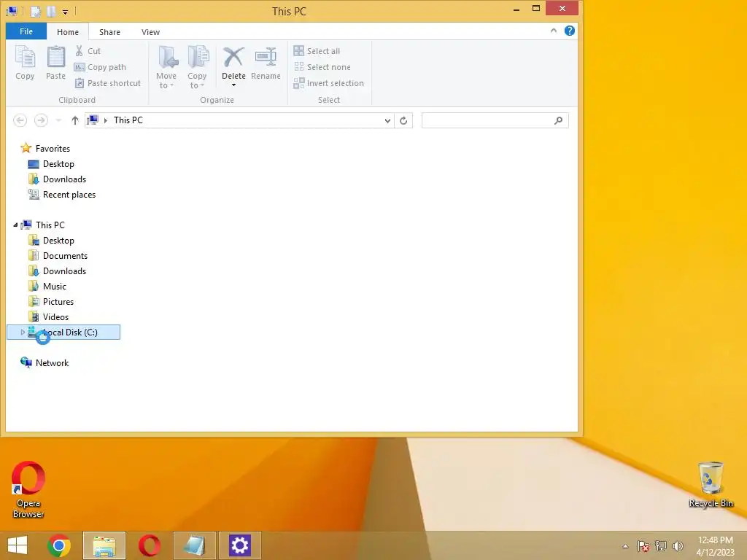Image resolution: width=747 pixels, height=560 pixels.
Task: Click the volume speaker tray icon
Action: [x=678, y=545]
